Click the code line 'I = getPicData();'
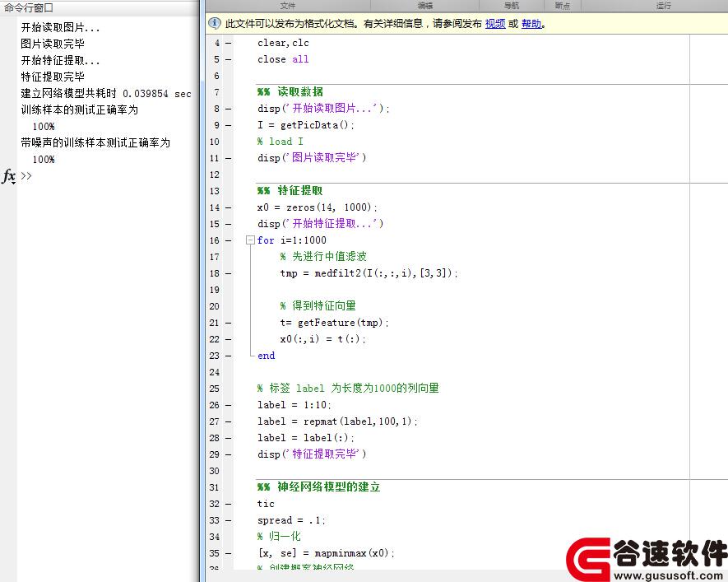 pyautogui.click(x=306, y=125)
